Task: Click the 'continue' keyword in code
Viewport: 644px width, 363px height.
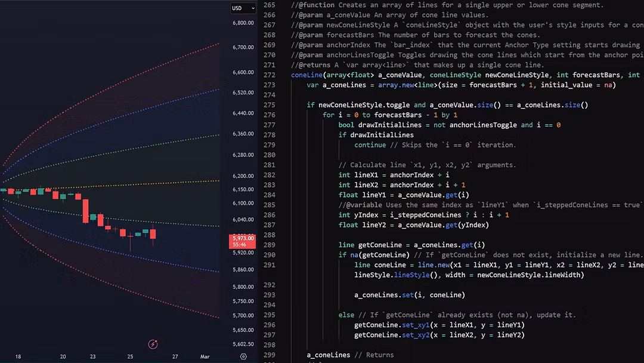Action: pyautogui.click(x=370, y=145)
